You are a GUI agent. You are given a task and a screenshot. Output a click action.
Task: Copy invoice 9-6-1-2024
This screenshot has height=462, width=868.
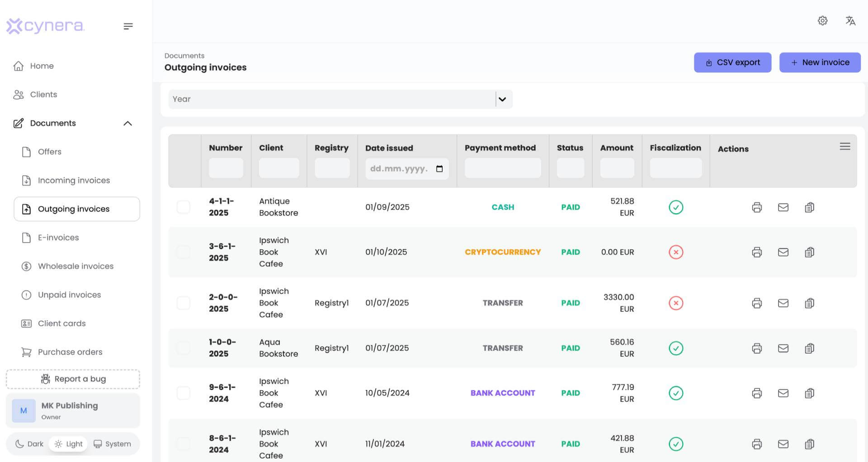point(809,393)
